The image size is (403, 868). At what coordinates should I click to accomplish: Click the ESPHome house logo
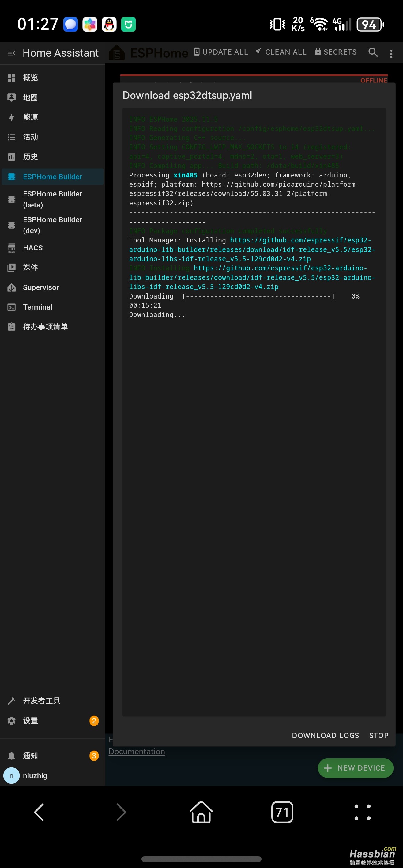(117, 52)
